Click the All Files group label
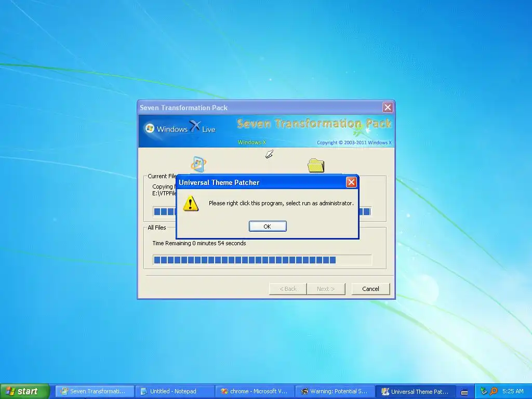The height and width of the screenshot is (399, 532). (157, 228)
